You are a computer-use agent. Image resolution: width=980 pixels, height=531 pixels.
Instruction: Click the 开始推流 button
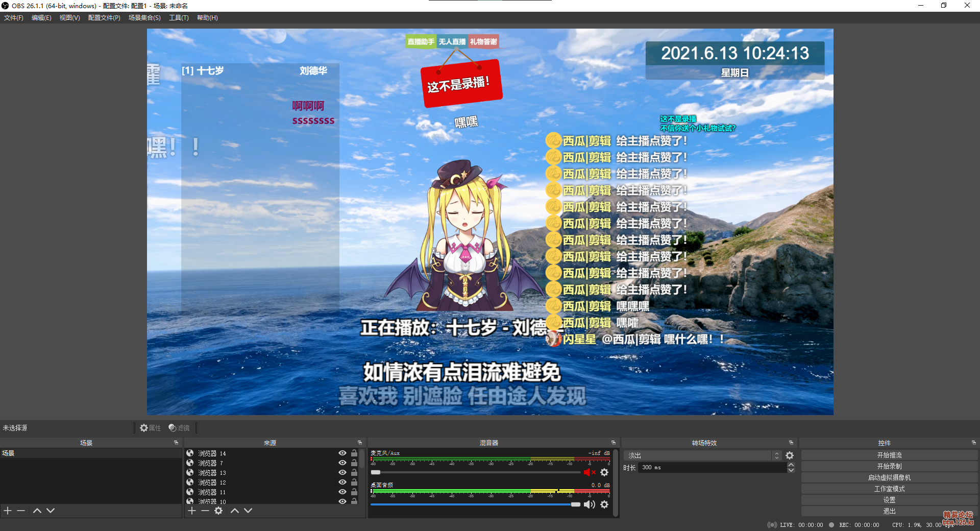point(889,455)
